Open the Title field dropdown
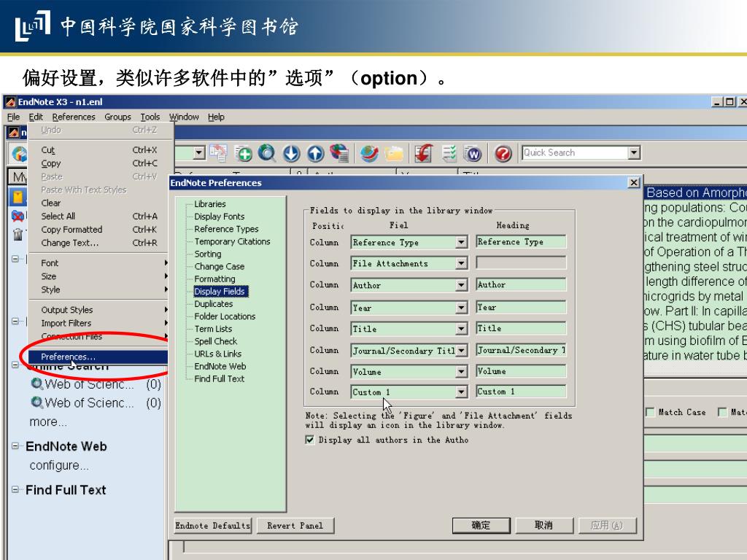The width and height of the screenshot is (747, 560). pos(461,329)
